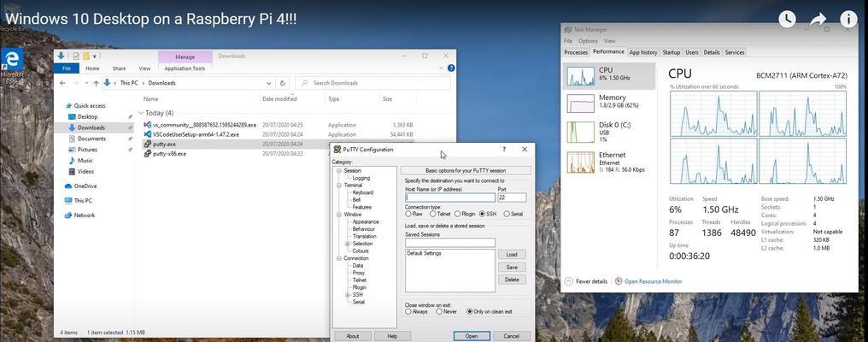Click the PuTTY Configuration title bar icon
The image size is (868, 342).
click(x=337, y=150)
